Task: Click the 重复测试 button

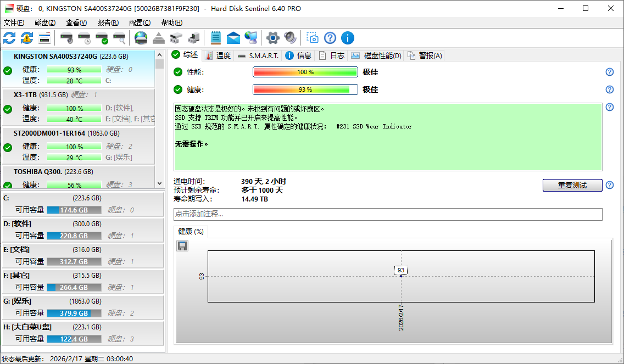Action: click(x=572, y=185)
